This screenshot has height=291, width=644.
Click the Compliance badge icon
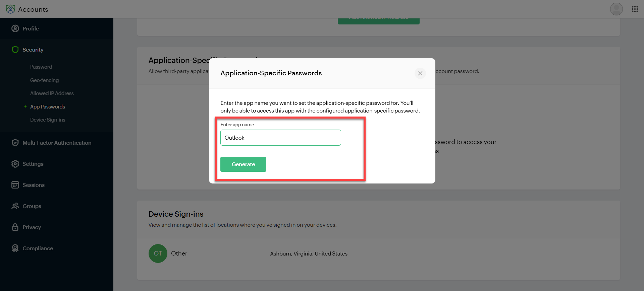[x=15, y=248]
